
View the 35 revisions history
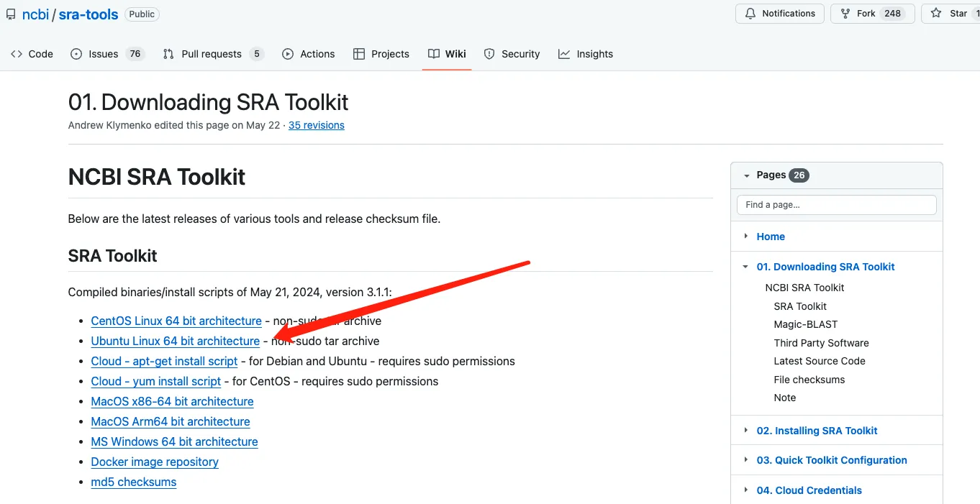point(316,125)
